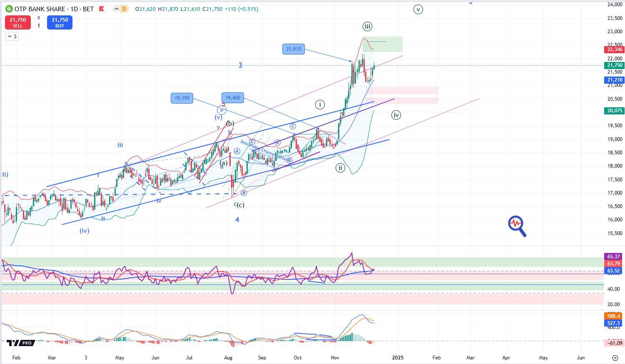This screenshot has width=625, height=364.
Task: Click the 24,000 label on price axis
Action: tap(615, 5)
